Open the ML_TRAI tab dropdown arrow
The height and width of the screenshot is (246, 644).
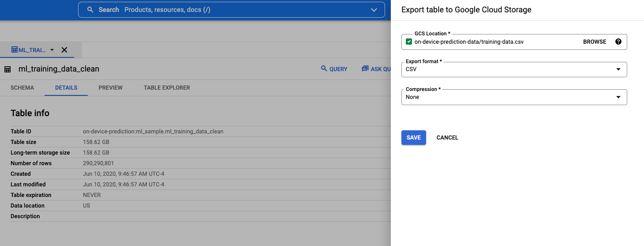(52, 50)
